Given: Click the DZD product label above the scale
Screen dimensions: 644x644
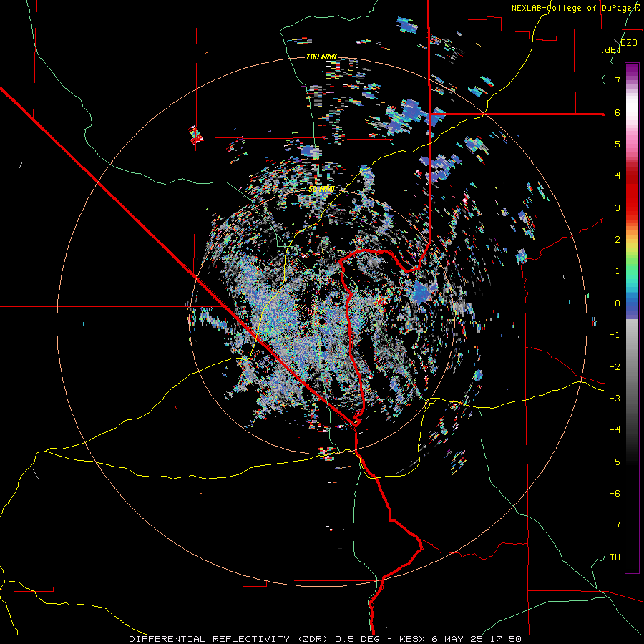Looking at the screenshot, I should pyautogui.click(x=628, y=43).
